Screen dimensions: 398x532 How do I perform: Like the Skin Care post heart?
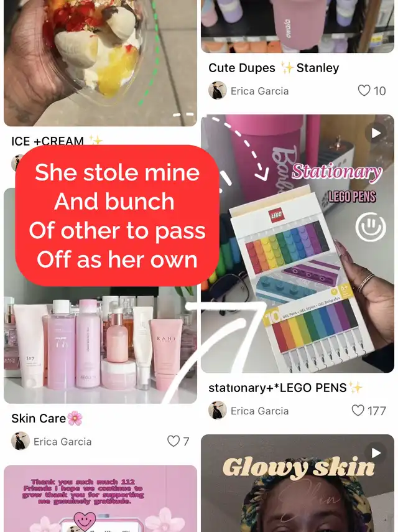click(x=174, y=441)
